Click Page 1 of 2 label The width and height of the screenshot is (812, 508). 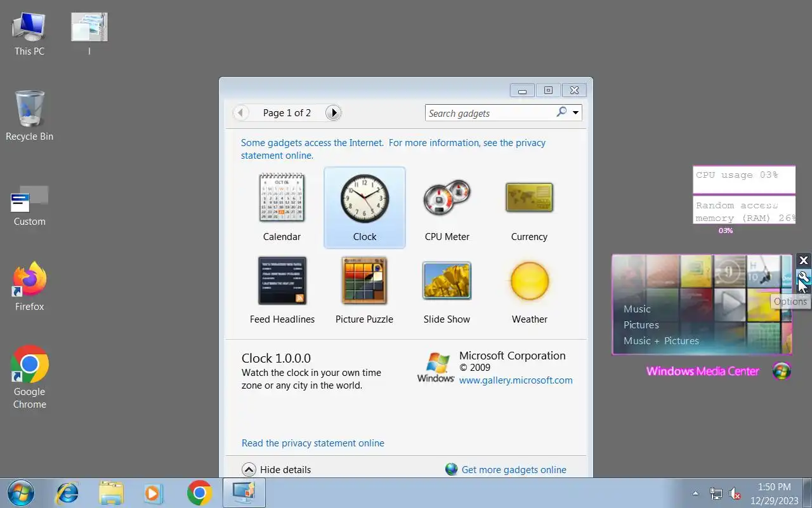click(287, 113)
